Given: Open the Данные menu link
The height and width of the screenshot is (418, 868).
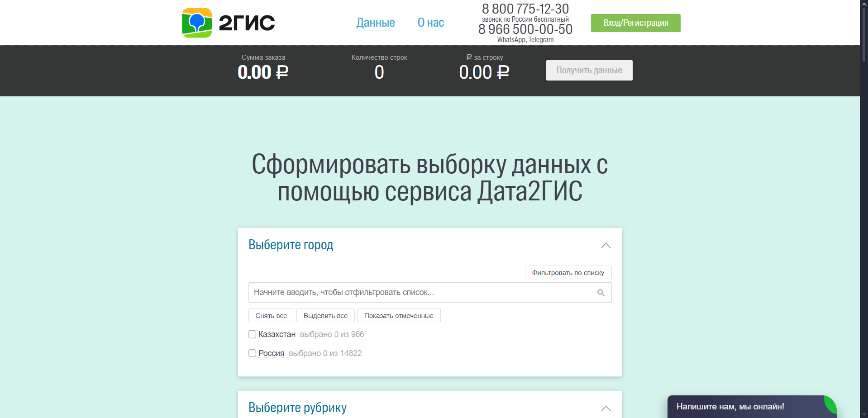Looking at the screenshot, I should point(376,23).
